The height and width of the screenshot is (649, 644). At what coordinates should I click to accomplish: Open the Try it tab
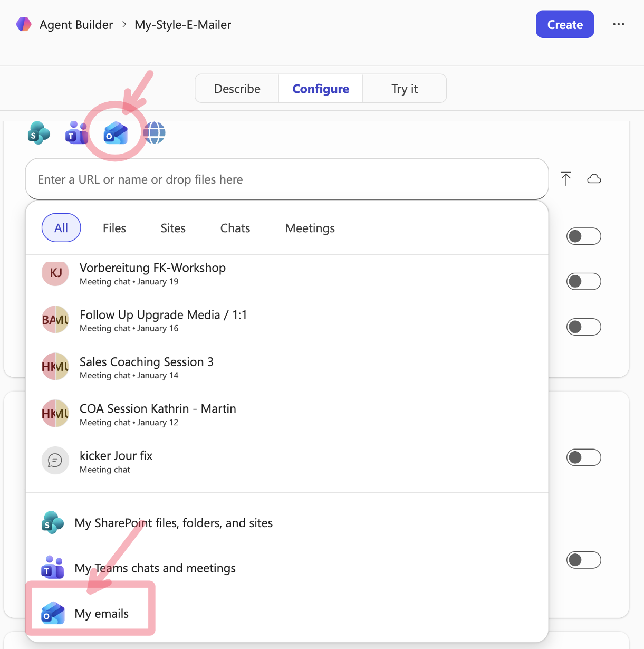404,88
